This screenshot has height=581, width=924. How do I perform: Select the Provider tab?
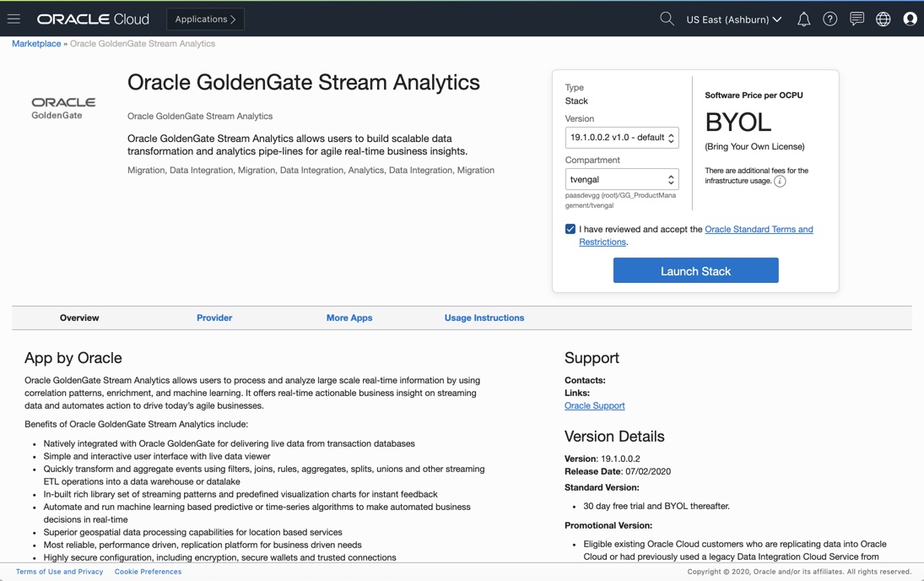(214, 318)
